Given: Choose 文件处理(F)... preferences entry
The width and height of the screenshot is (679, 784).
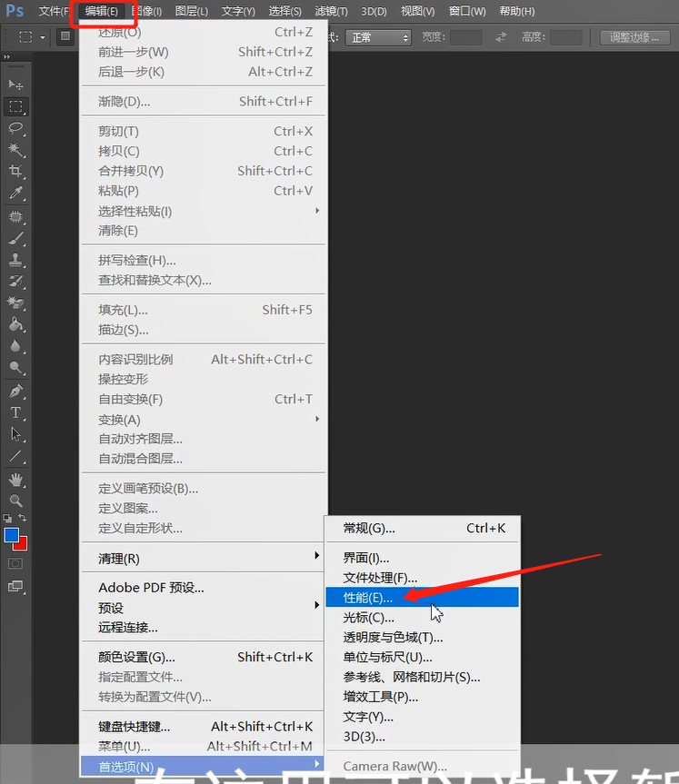Looking at the screenshot, I should pyautogui.click(x=422, y=578).
